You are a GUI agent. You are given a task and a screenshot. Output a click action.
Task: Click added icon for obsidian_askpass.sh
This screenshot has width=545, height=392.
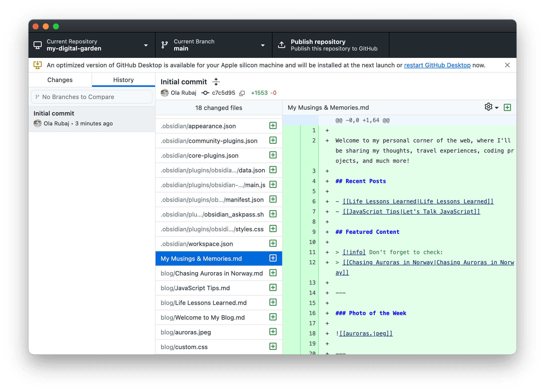click(273, 214)
